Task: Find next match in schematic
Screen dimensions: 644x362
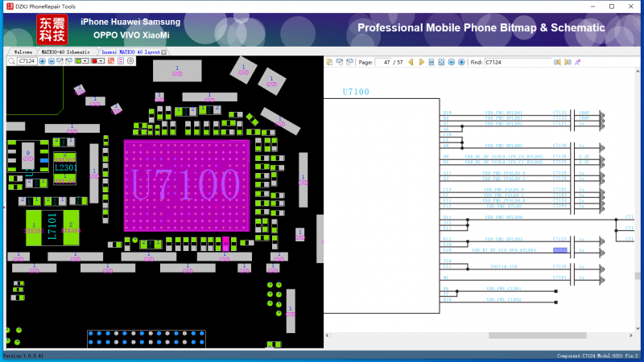Action: point(568,61)
